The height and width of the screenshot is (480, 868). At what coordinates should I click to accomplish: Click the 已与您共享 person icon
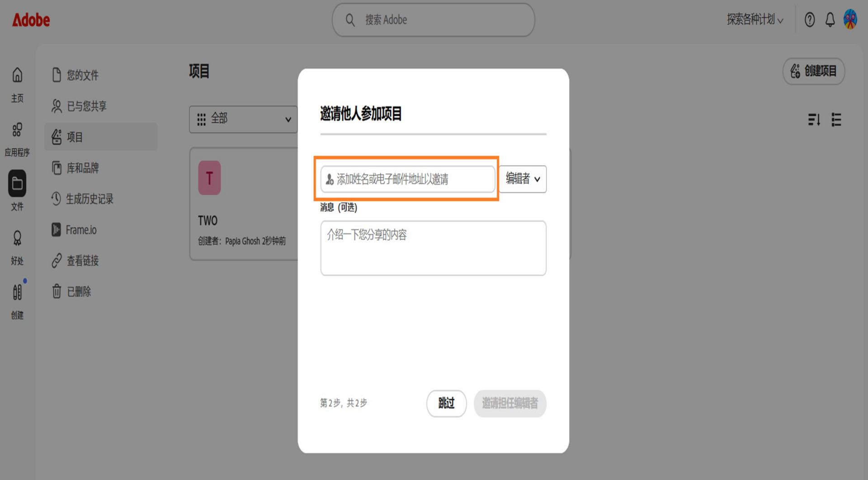[57, 106]
